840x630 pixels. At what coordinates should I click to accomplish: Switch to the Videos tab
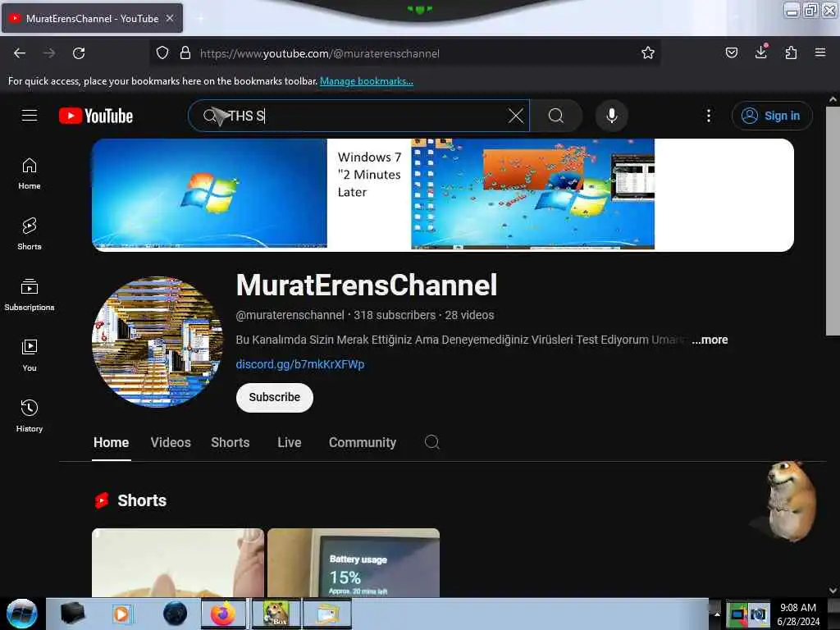171,442
